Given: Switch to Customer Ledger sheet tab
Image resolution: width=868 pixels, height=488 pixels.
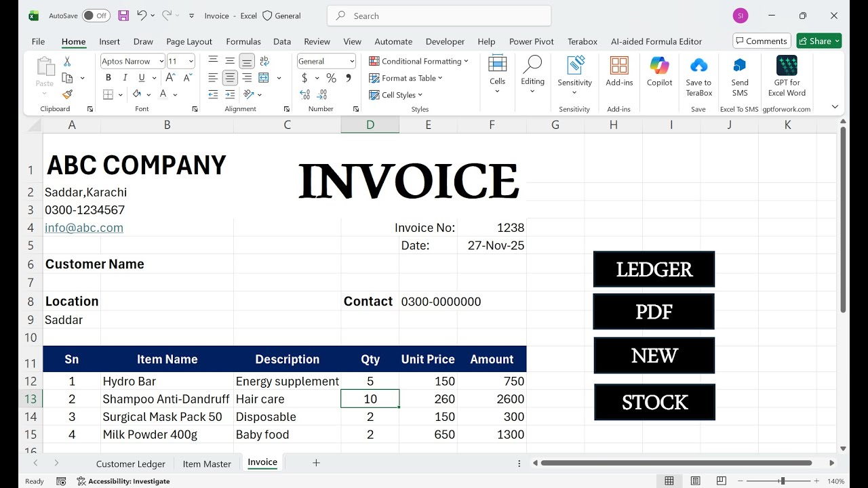Looking at the screenshot, I should (x=131, y=464).
